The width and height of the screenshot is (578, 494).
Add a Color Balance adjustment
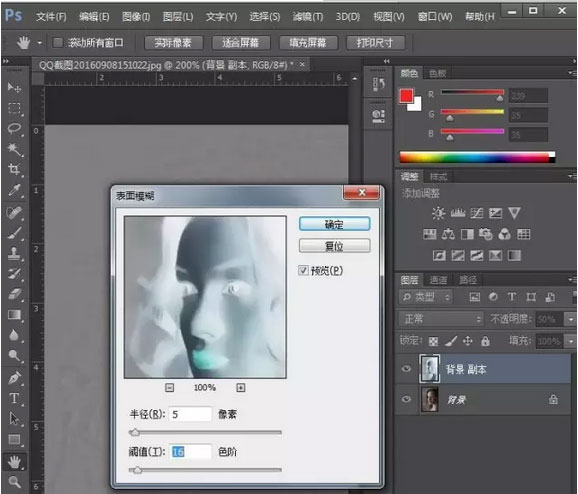click(x=448, y=234)
